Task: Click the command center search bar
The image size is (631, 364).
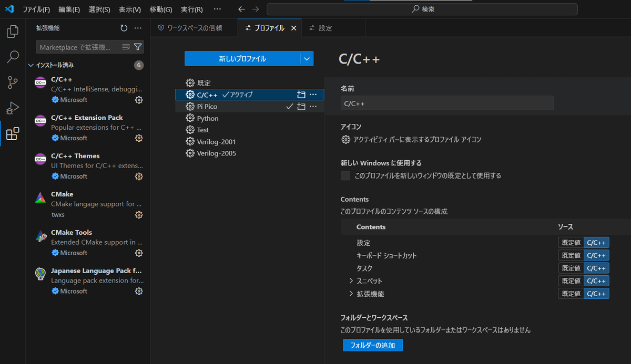Action: [x=422, y=9]
